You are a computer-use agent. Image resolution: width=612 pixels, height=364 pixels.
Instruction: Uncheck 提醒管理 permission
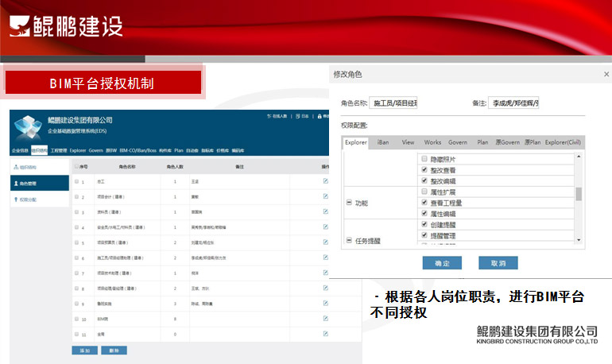tap(424, 235)
